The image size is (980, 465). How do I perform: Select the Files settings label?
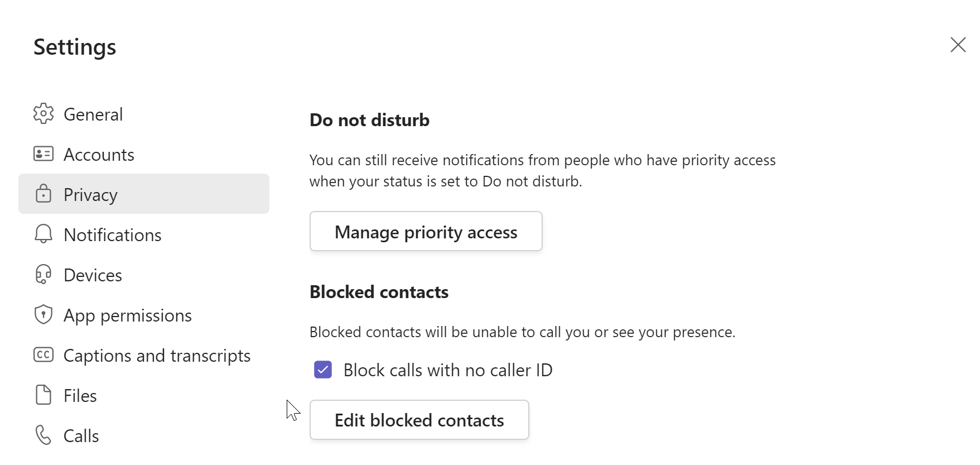coord(80,396)
